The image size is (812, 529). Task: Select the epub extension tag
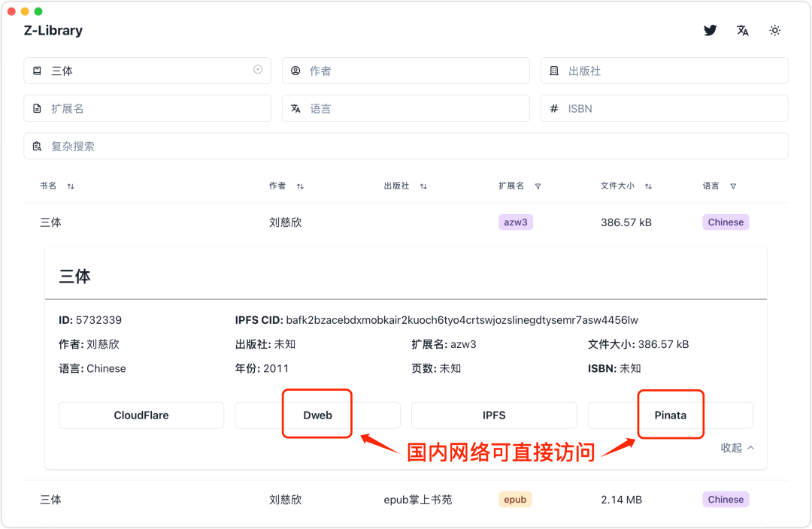pyautogui.click(x=515, y=500)
